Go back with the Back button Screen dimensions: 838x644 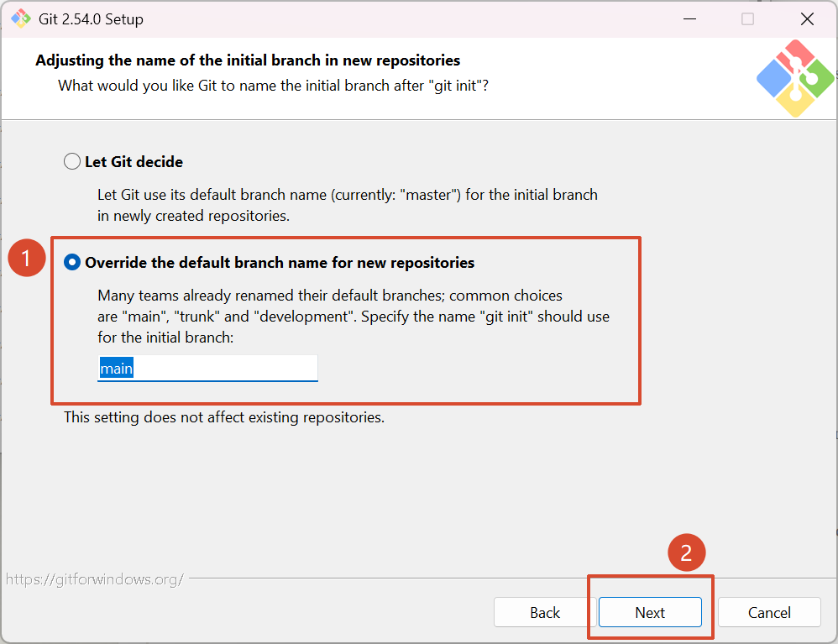544,613
